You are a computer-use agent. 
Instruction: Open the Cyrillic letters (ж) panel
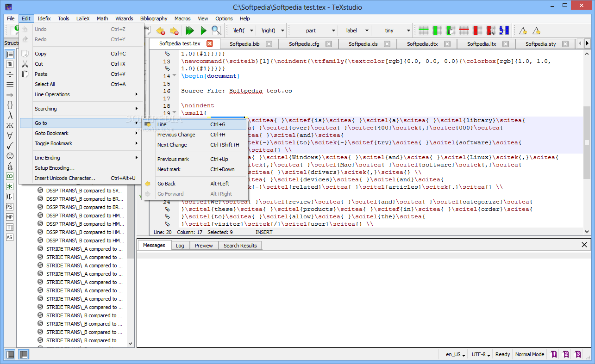[10, 125]
